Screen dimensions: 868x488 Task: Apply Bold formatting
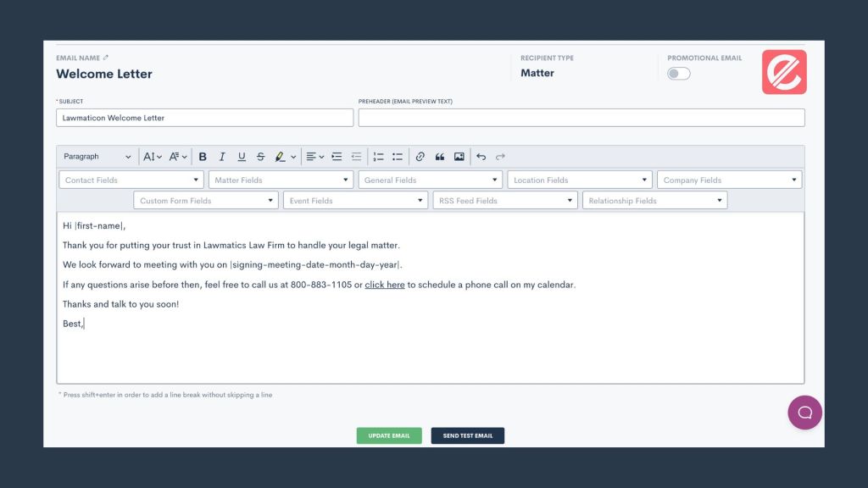coord(203,157)
